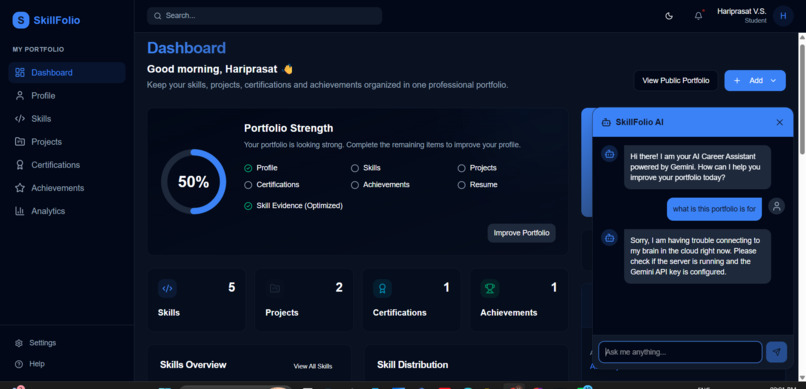The image size is (806, 389).
Task: Open the Skills count card
Action: 196,300
